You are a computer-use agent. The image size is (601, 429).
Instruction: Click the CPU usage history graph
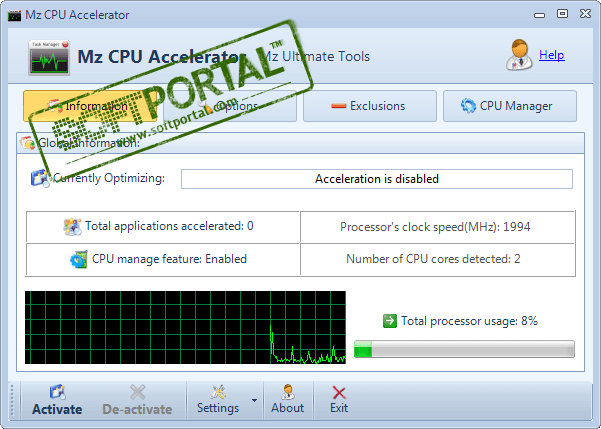pos(185,327)
